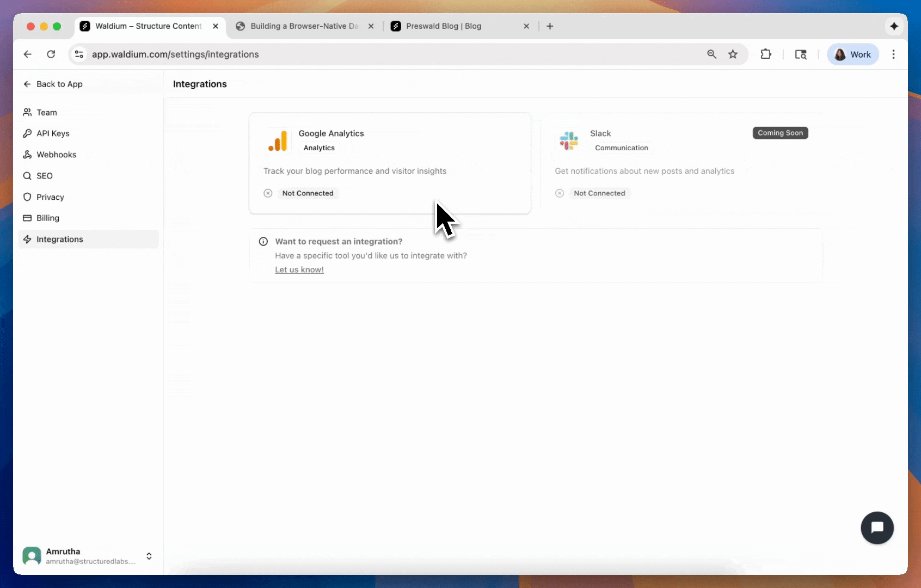Image resolution: width=921 pixels, height=588 pixels.
Task: Click the Google Analytics integration icon
Action: tap(278, 140)
